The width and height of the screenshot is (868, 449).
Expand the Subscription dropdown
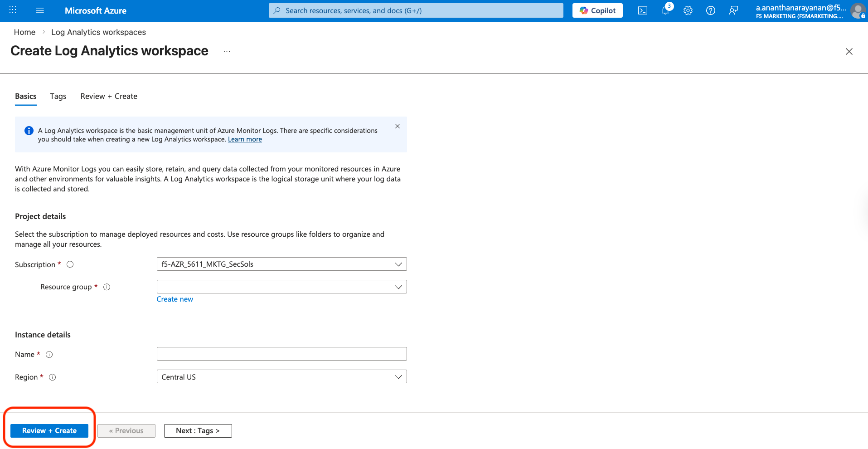point(281,264)
